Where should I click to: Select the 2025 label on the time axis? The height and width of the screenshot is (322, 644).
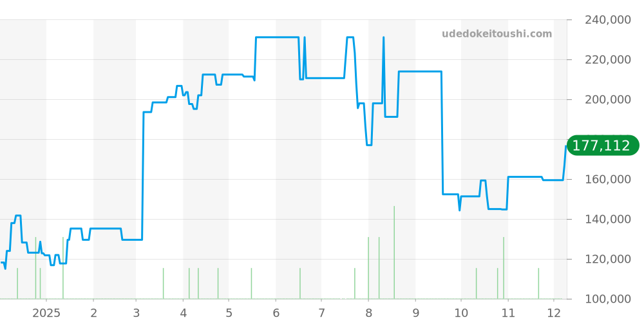46,314
